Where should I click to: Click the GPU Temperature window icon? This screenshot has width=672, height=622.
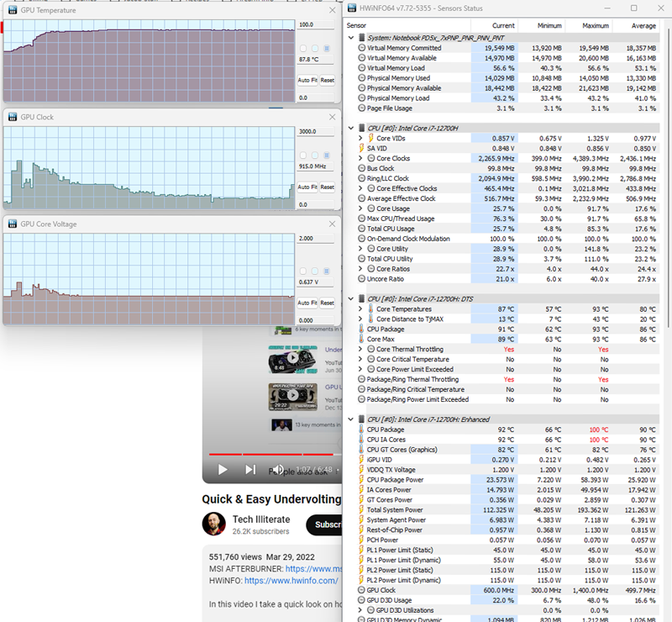point(13,10)
